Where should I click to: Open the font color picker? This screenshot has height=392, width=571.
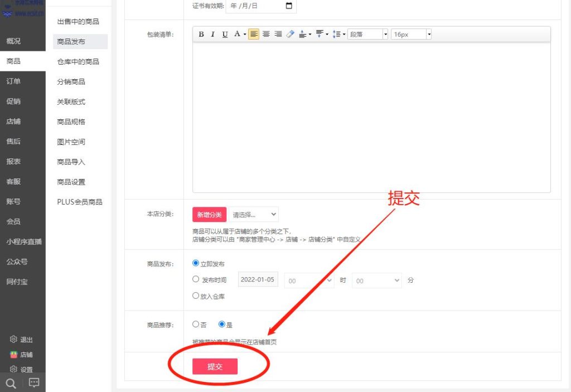pos(237,34)
